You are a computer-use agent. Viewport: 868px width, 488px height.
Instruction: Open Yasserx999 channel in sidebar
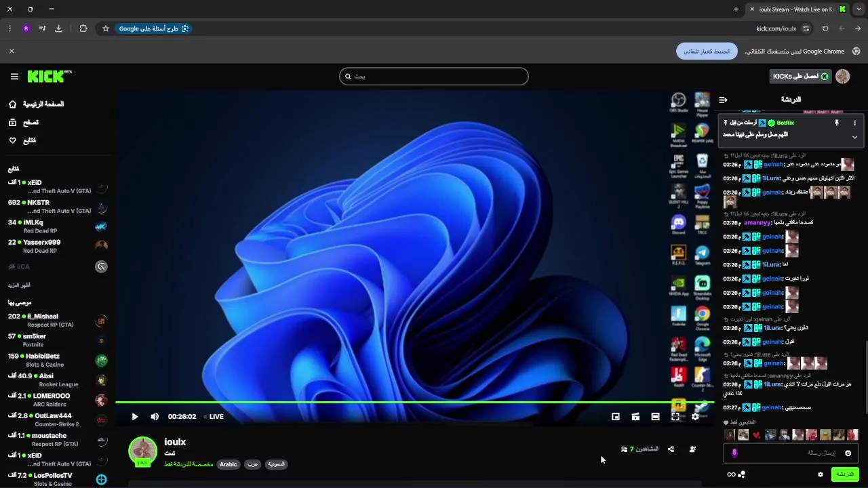click(x=58, y=246)
